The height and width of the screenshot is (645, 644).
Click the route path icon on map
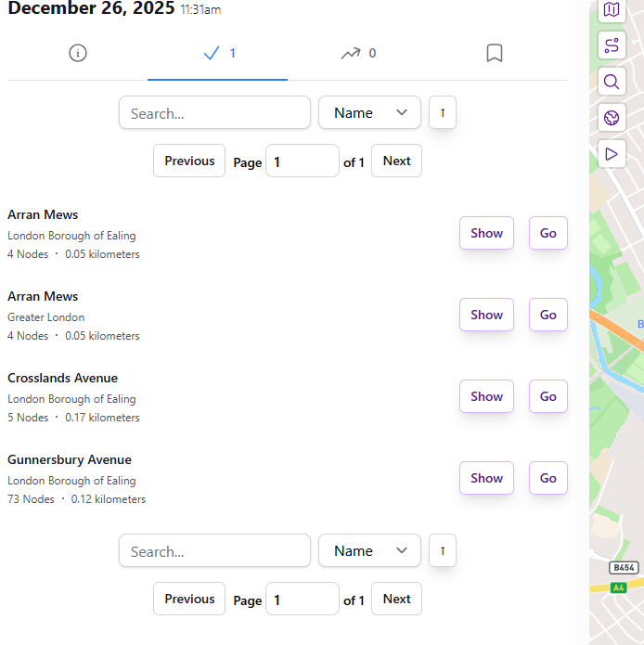pos(611,45)
